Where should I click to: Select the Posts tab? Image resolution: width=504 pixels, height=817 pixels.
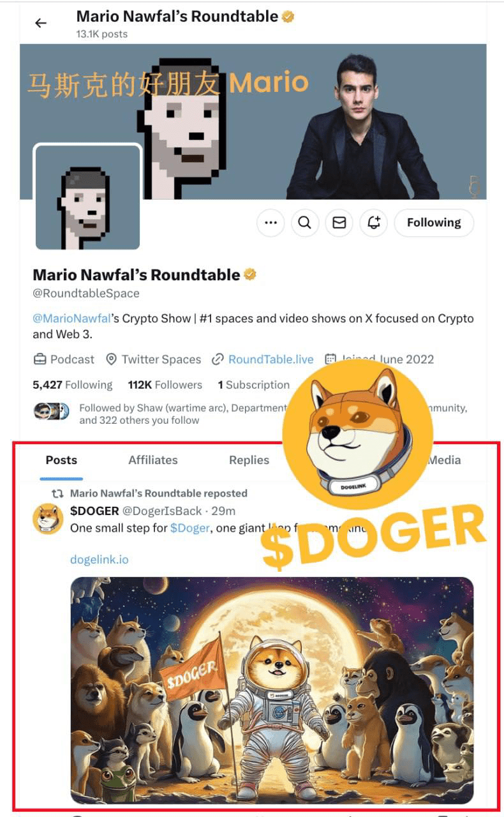pyautogui.click(x=61, y=460)
